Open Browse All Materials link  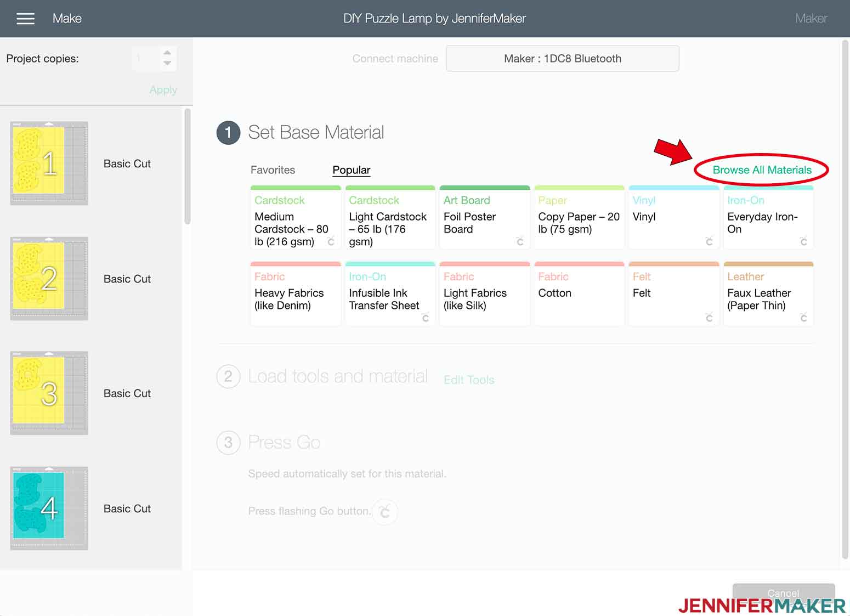(762, 170)
